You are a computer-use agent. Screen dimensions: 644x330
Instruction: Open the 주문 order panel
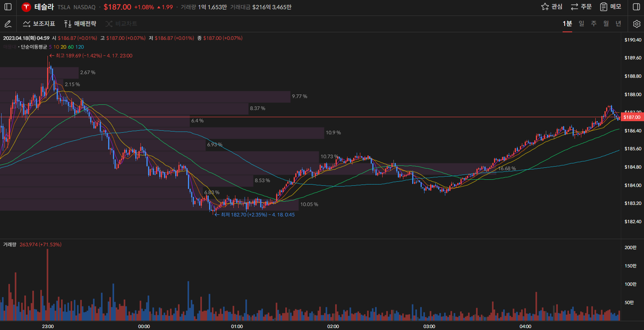581,7
